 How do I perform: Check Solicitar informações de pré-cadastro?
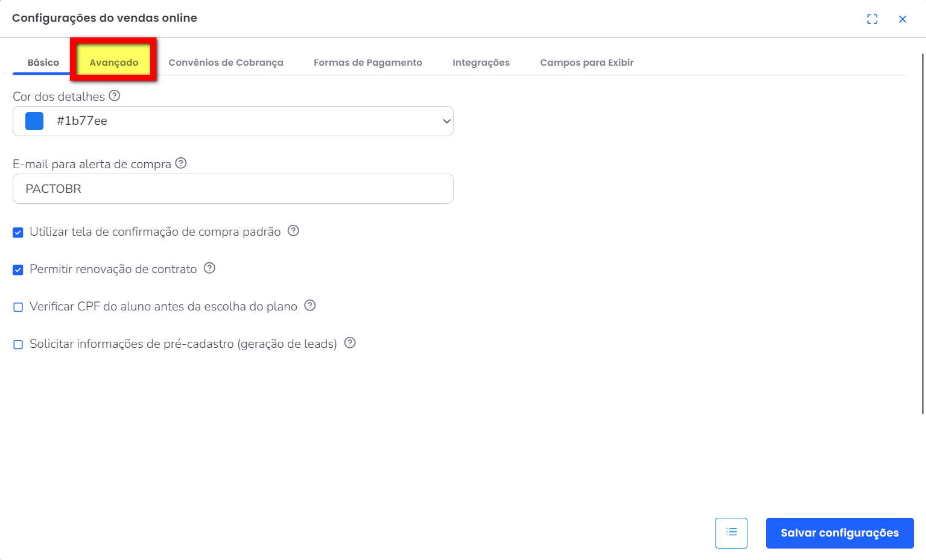coord(18,345)
